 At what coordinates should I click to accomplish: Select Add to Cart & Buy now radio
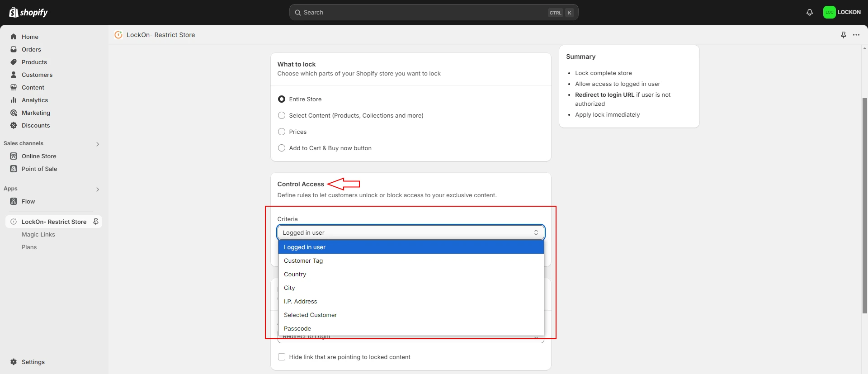click(x=282, y=148)
